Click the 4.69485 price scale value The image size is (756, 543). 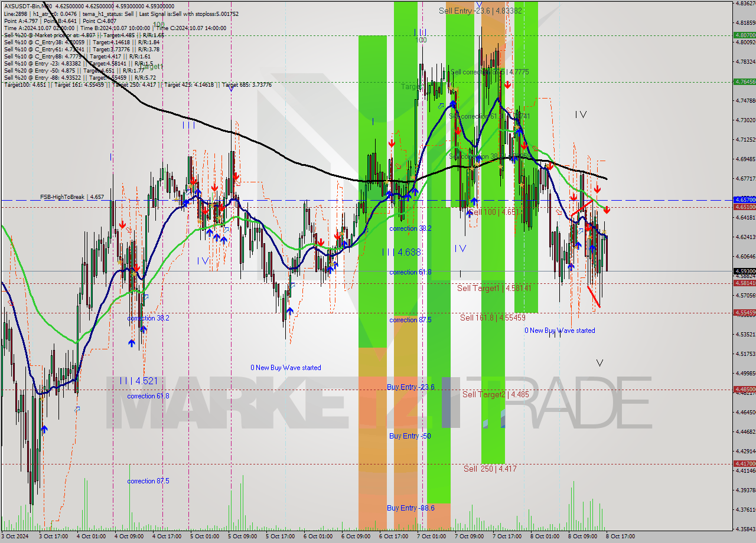(745, 159)
